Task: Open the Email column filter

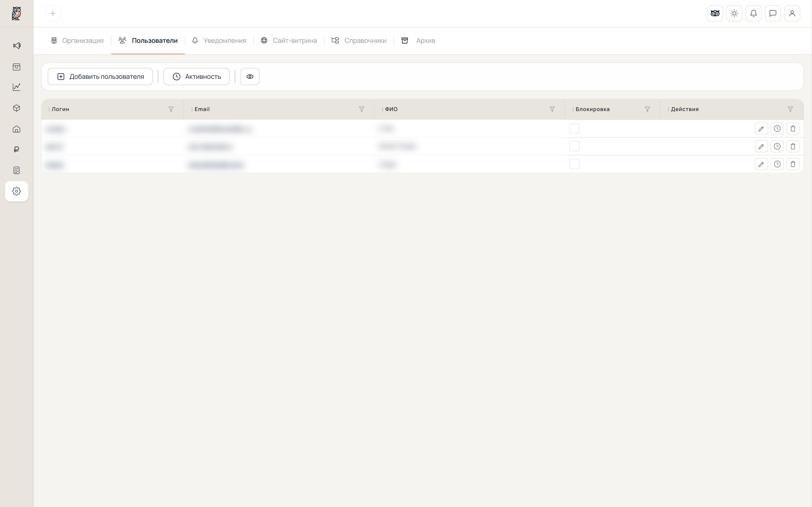Action: click(362, 109)
